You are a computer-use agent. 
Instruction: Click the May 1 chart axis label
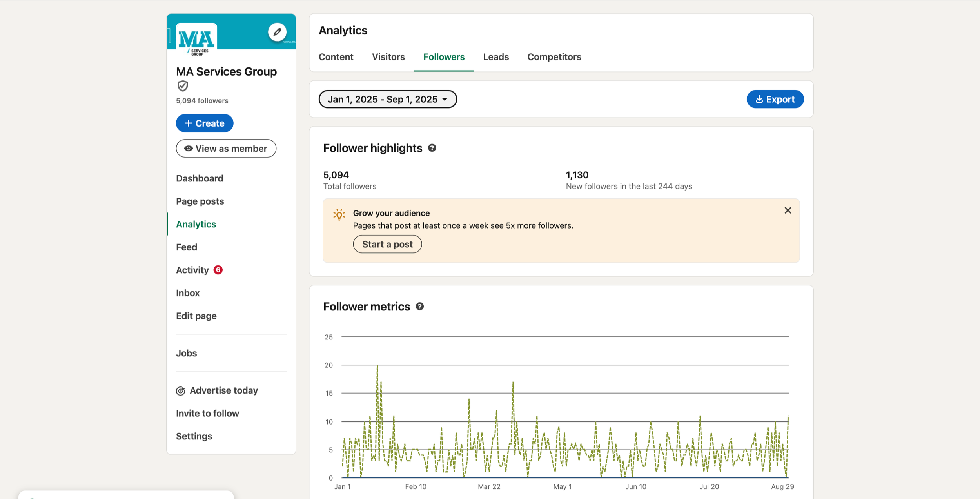point(563,486)
